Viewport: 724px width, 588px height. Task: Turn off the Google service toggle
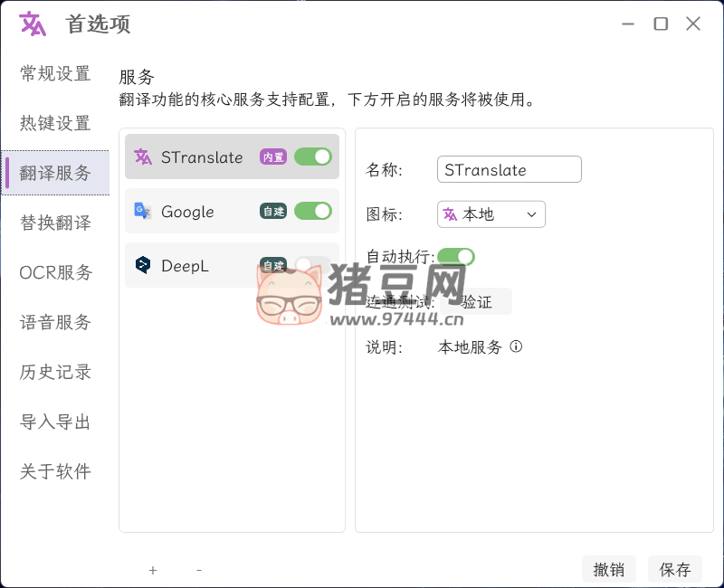[x=313, y=212]
